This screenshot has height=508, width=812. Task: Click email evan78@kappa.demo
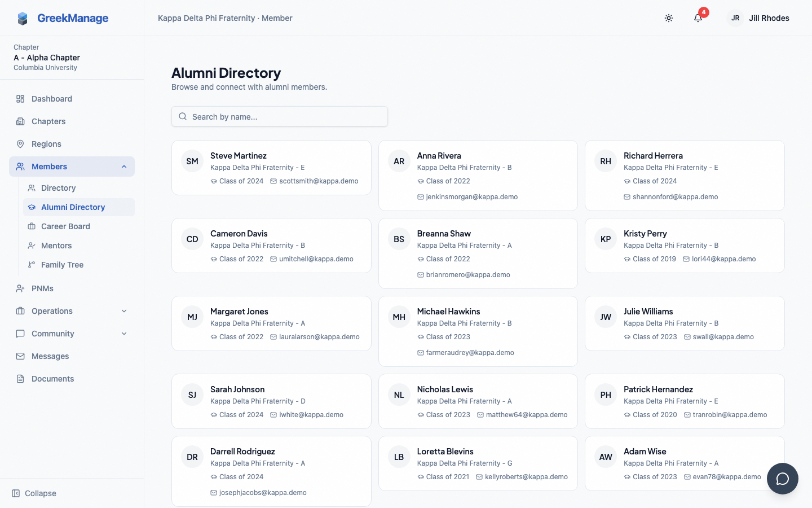click(727, 477)
